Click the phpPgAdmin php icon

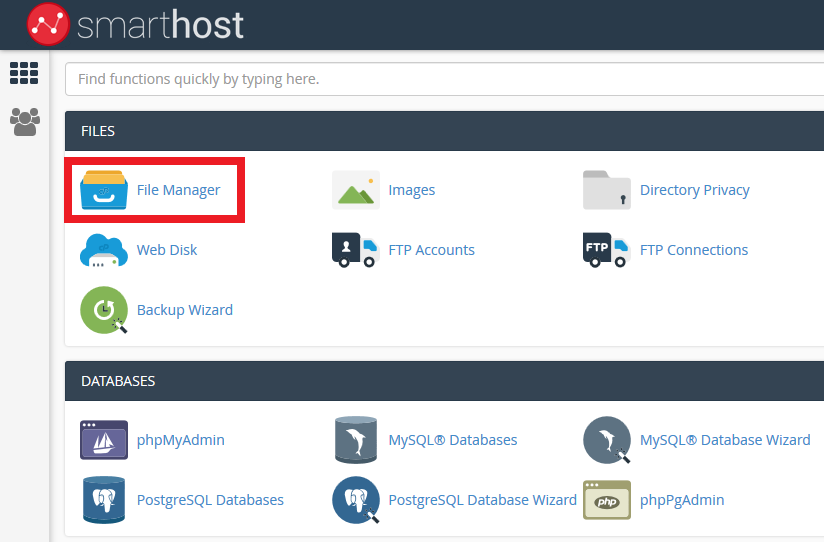[x=607, y=500]
